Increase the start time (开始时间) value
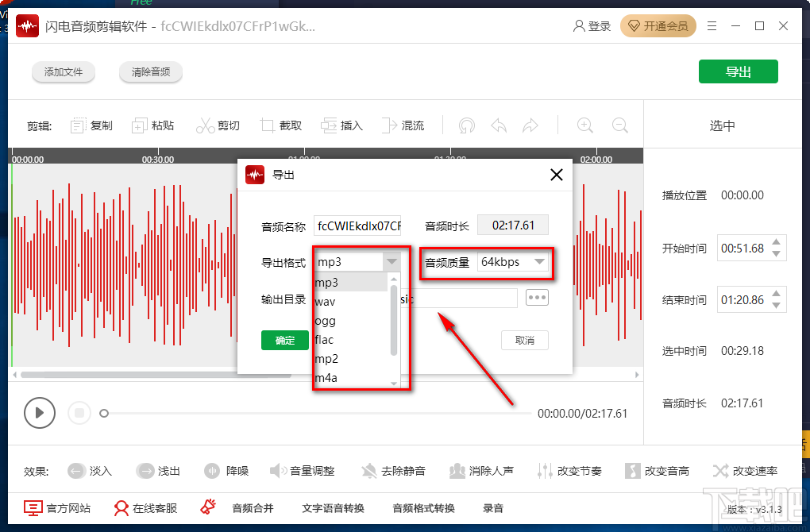 776,241
